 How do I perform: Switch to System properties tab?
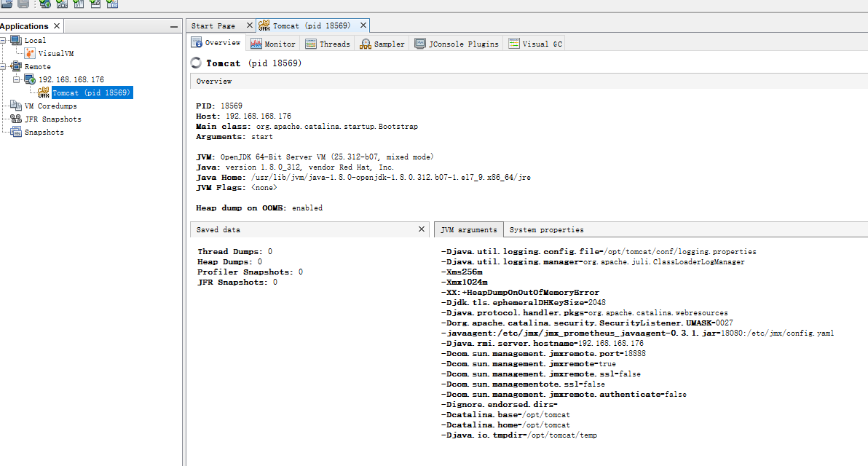tap(546, 229)
